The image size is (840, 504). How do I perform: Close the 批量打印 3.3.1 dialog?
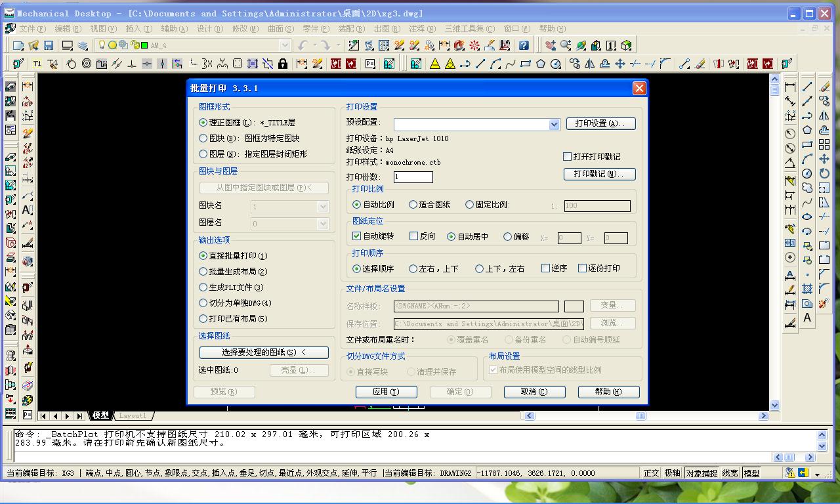pos(639,89)
